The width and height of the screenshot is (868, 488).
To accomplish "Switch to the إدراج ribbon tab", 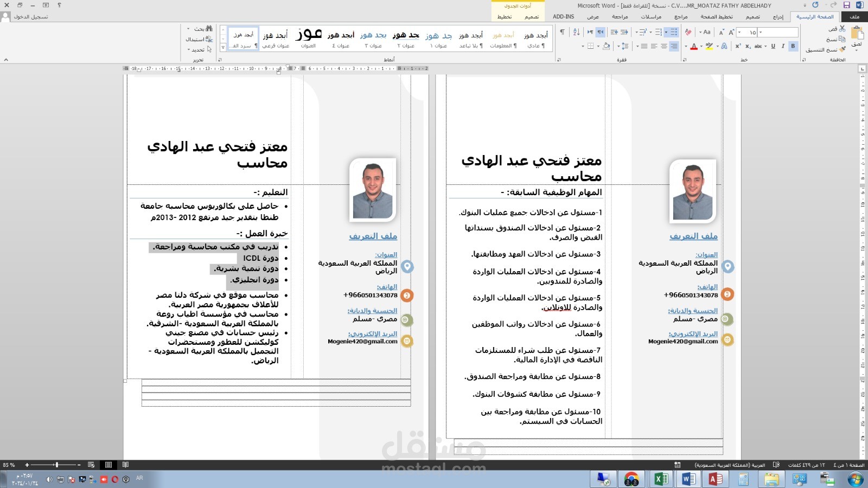I will point(778,17).
